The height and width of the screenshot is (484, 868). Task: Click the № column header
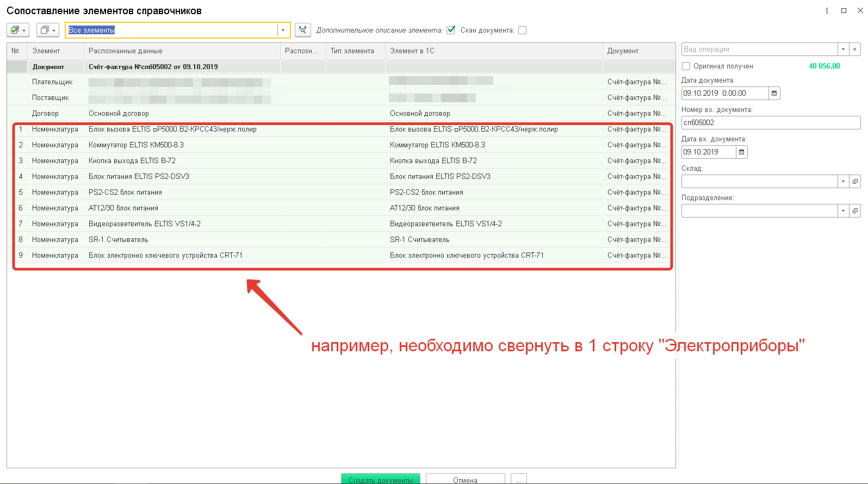tap(17, 51)
